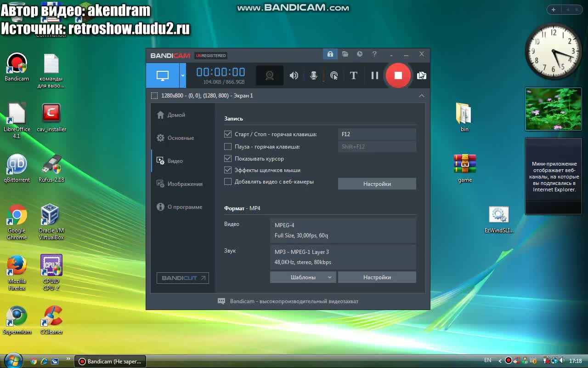
Task: Open CPUID CPU-Z desktop shortcut
Action: pyautogui.click(x=51, y=273)
